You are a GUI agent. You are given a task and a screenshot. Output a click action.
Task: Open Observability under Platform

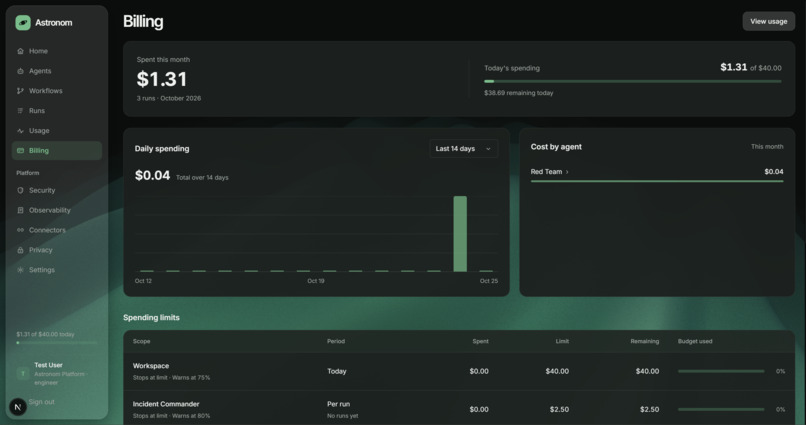tap(57, 210)
